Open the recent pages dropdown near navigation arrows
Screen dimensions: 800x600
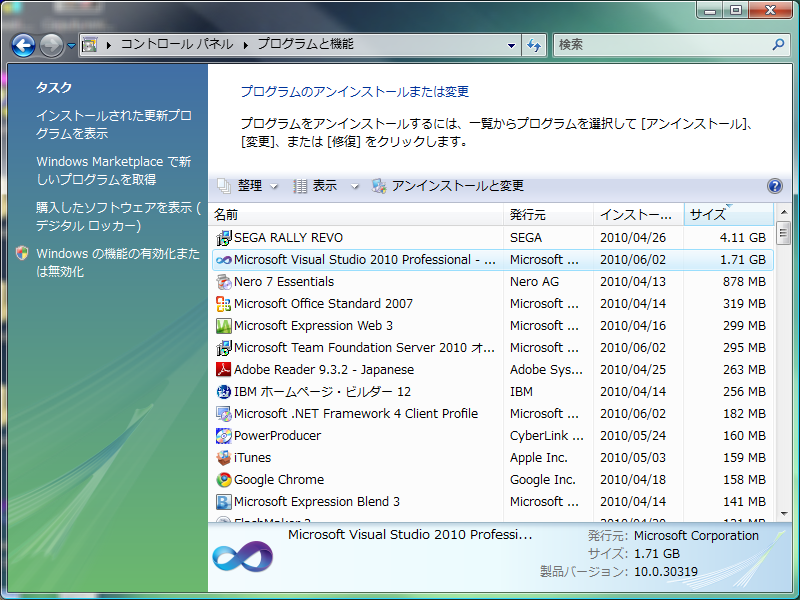click(71, 45)
